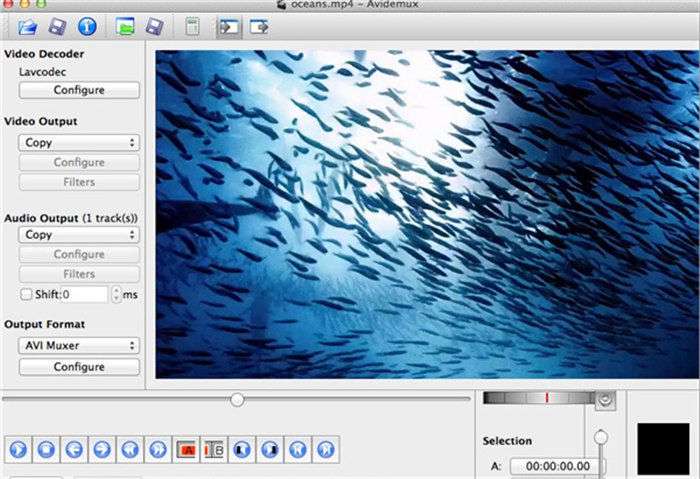The width and height of the screenshot is (700, 479).
Task: Advance to next frame with right arrow
Action: coord(102,449)
